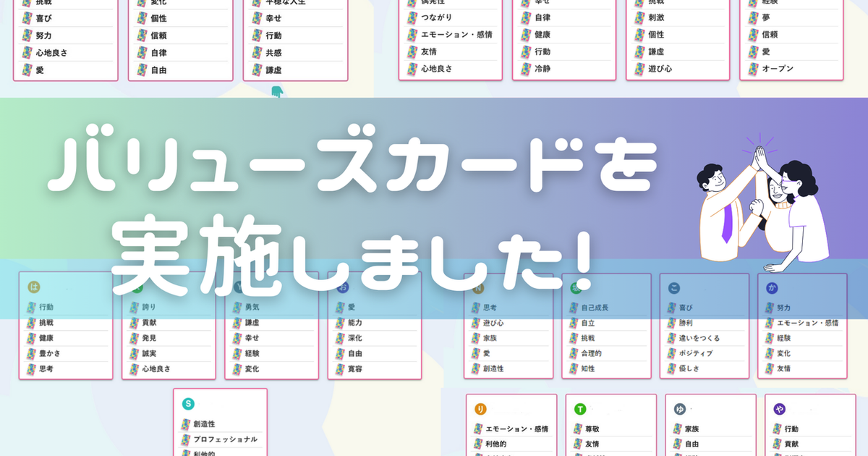Screen dimensions: 868x456
Task: Click 遊び心 in the N card
Action: click(x=494, y=323)
